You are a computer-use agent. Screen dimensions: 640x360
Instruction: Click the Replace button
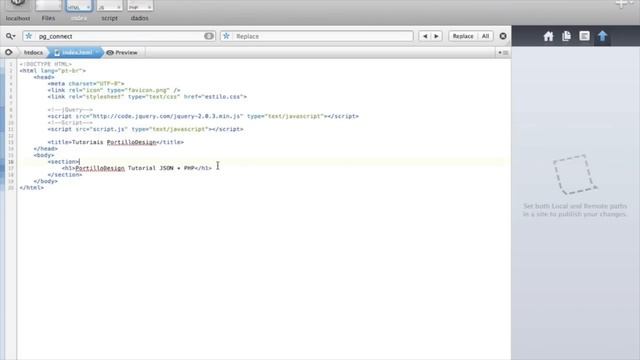(463, 36)
